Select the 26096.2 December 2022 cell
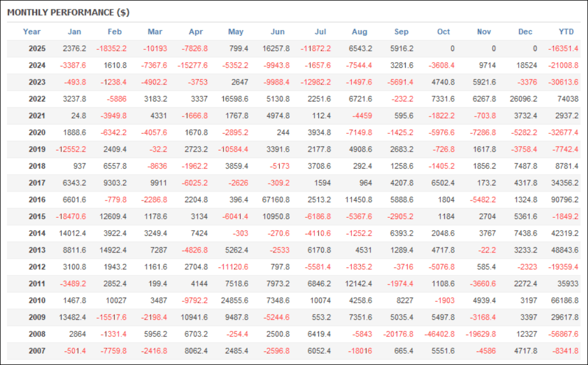This screenshot has width=588, height=365. (523, 99)
